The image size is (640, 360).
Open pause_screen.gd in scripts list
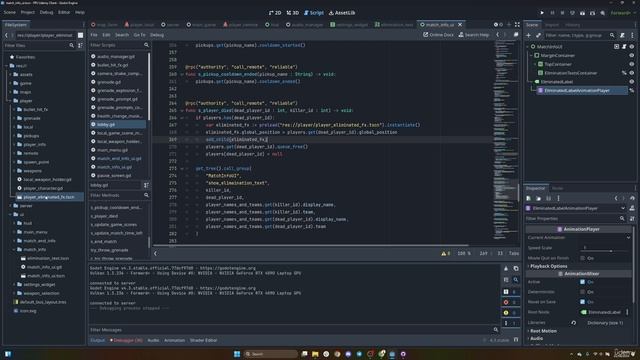[x=114, y=176]
